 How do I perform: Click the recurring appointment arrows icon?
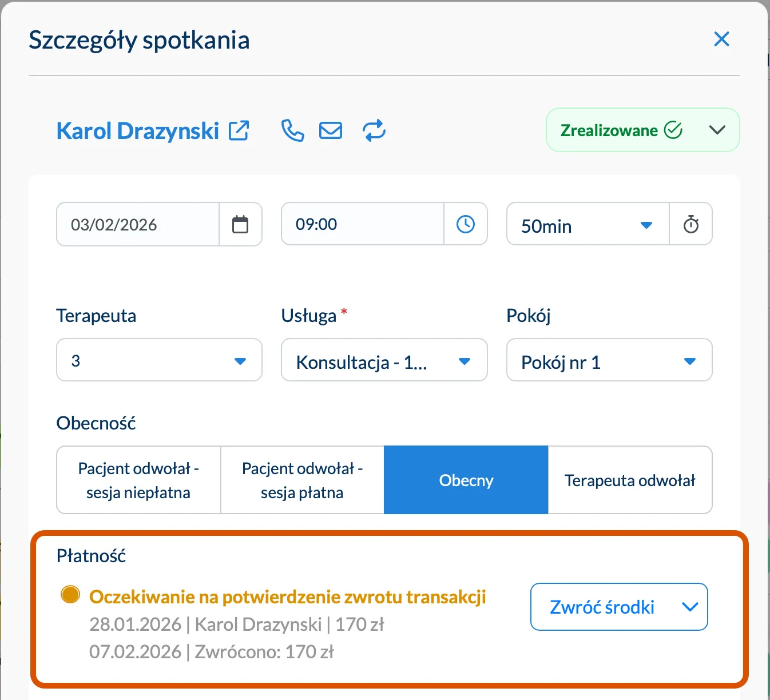(374, 130)
